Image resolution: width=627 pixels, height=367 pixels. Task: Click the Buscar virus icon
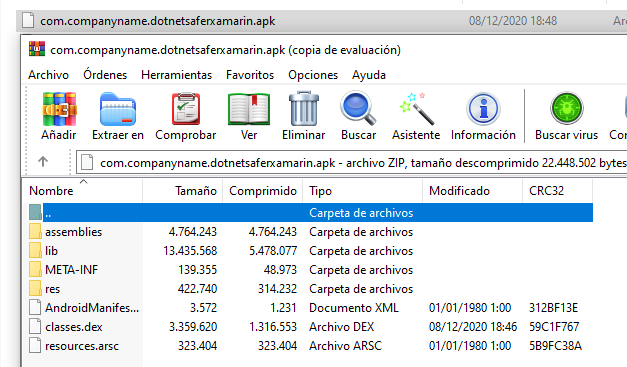click(x=567, y=108)
